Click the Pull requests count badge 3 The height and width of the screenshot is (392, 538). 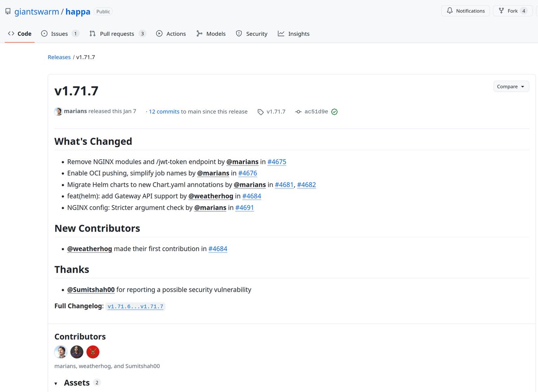click(x=142, y=34)
